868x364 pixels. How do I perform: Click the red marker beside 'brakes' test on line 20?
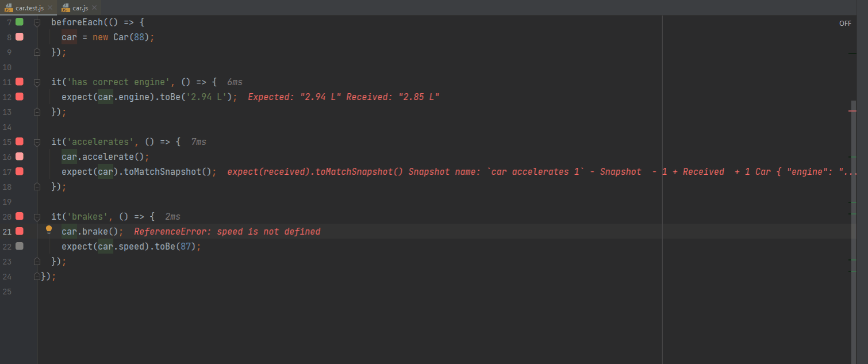coord(20,216)
